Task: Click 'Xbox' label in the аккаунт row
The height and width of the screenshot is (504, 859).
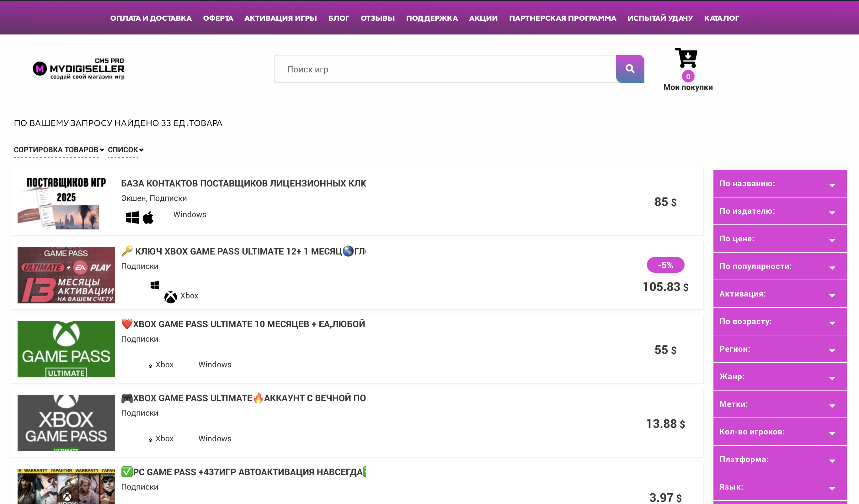Action: pos(164,438)
